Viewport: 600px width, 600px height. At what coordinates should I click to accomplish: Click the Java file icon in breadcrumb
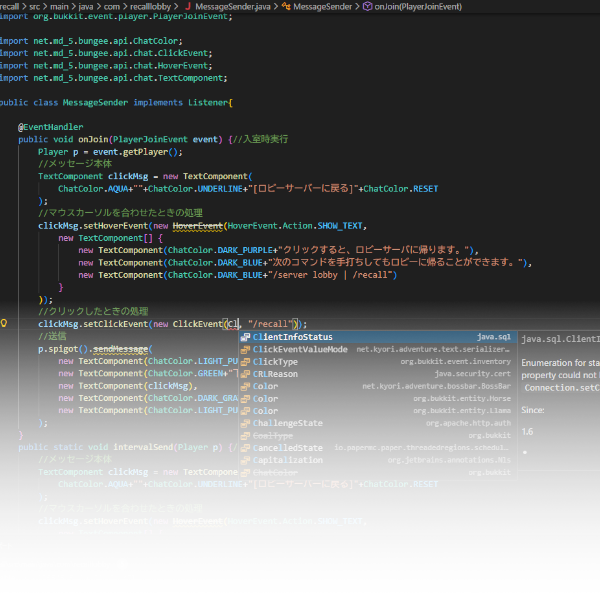point(189,6)
